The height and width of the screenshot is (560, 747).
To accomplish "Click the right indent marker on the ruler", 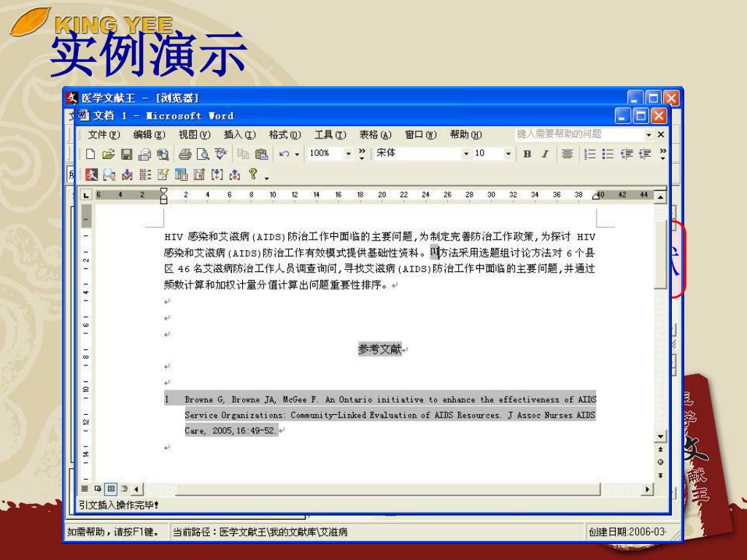I will pos(595,197).
